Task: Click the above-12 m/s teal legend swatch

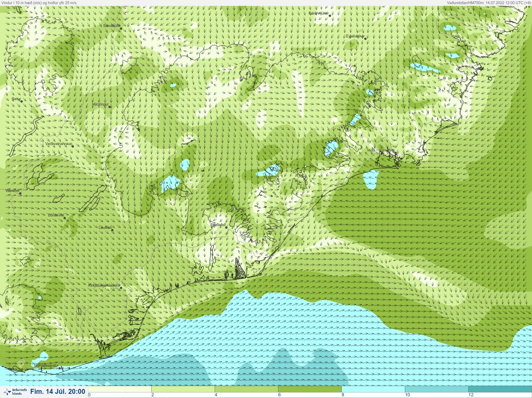Action: [500, 389]
